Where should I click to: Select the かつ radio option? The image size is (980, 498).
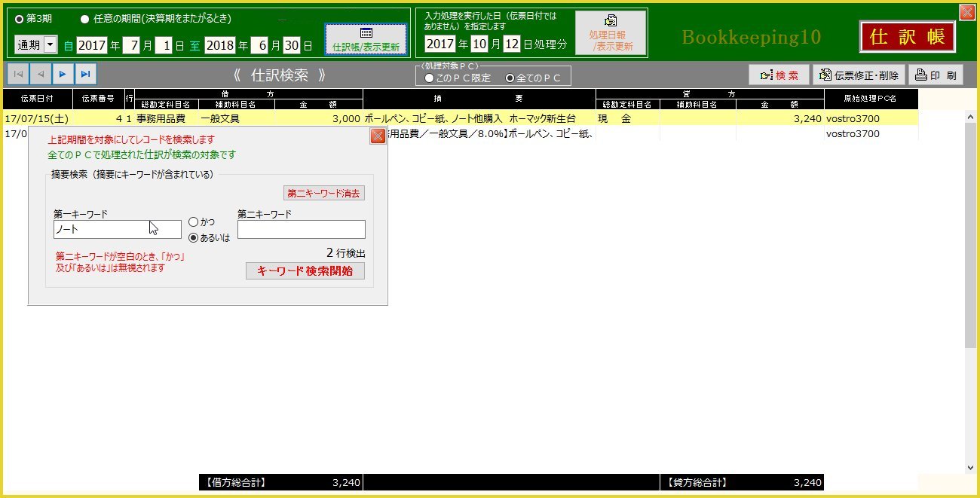[x=194, y=222]
